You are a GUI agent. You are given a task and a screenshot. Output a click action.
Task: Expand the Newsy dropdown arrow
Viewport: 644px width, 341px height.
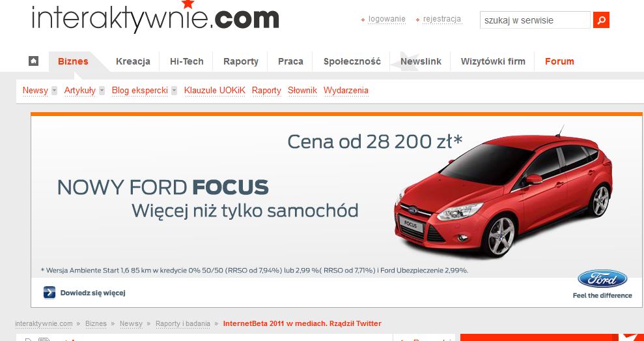pyautogui.click(x=54, y=91)
